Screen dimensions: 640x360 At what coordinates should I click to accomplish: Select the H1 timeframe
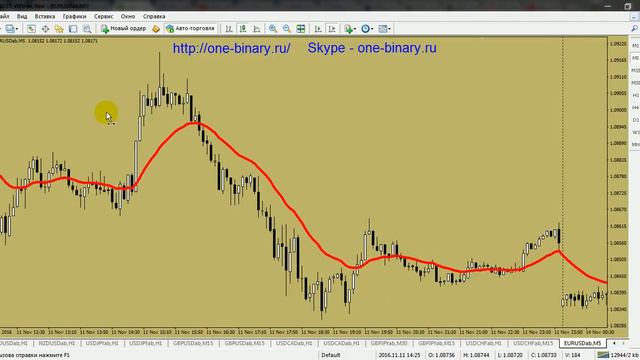(636, 95)
